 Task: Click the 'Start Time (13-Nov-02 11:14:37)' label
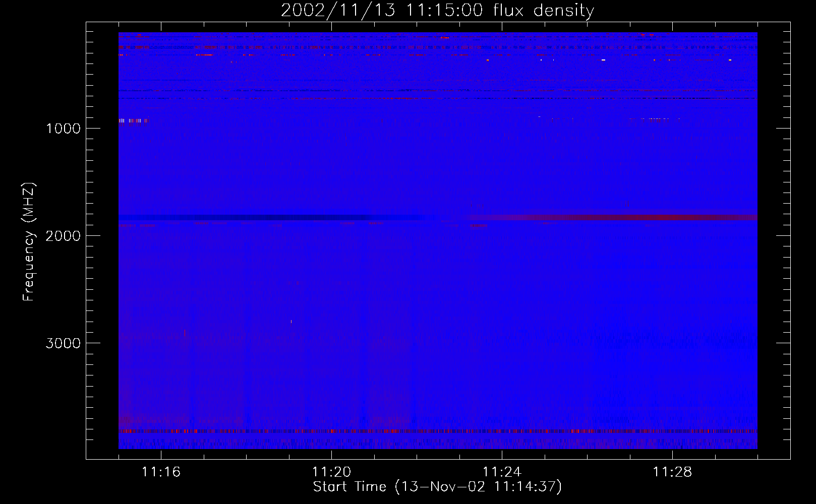437,487
